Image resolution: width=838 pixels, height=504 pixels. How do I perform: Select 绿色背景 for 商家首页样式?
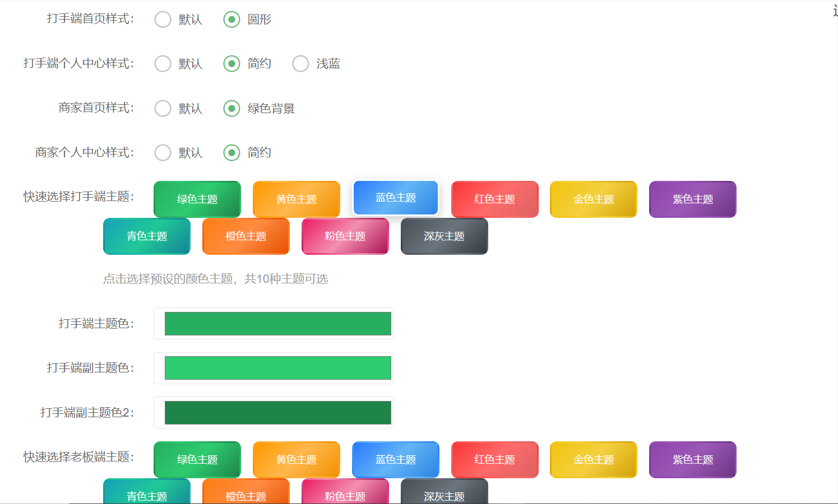coord(232,108)
